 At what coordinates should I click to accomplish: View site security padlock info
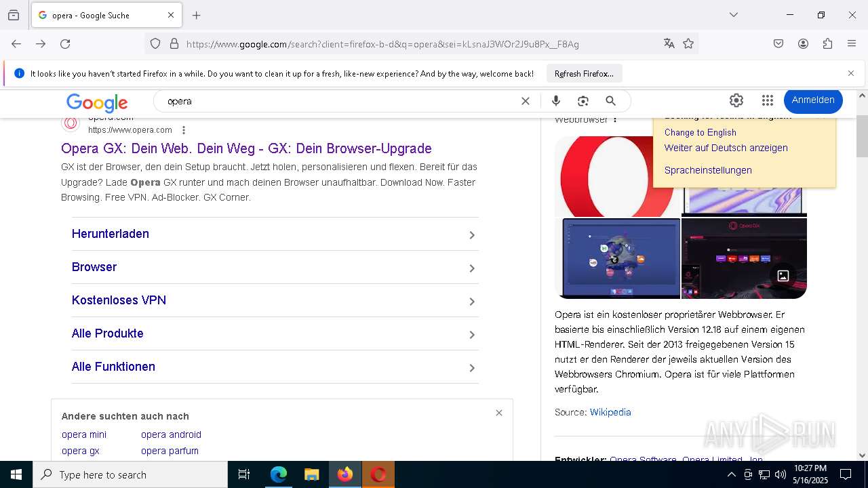pos(174,44)
